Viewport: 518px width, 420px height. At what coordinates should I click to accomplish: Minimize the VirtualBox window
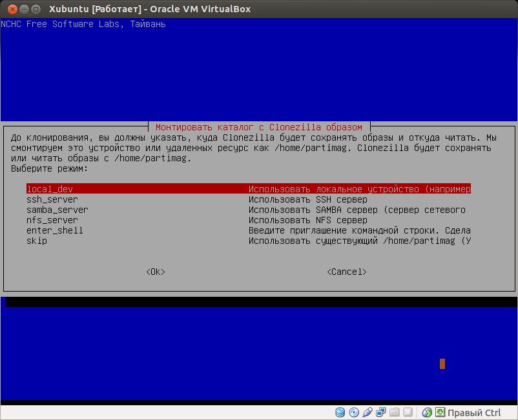(x=24, y=9)
